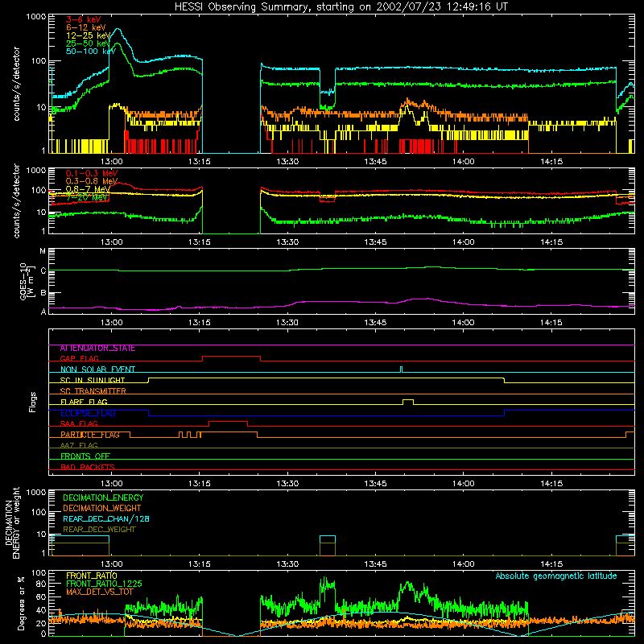Click the 'DECIMATION ENERGY or weight' axis title
The image size is (644, 644).
pyautogui.click(x=12, y=523)
